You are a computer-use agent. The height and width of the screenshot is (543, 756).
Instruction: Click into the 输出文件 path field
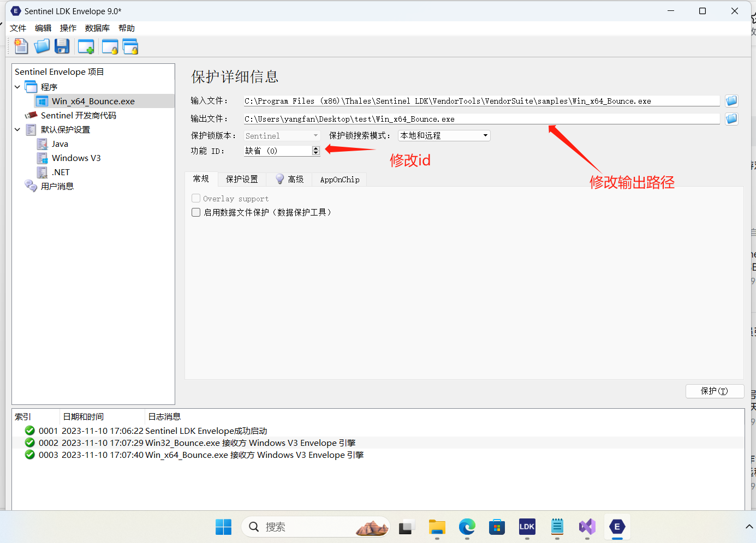pos(481,119)
